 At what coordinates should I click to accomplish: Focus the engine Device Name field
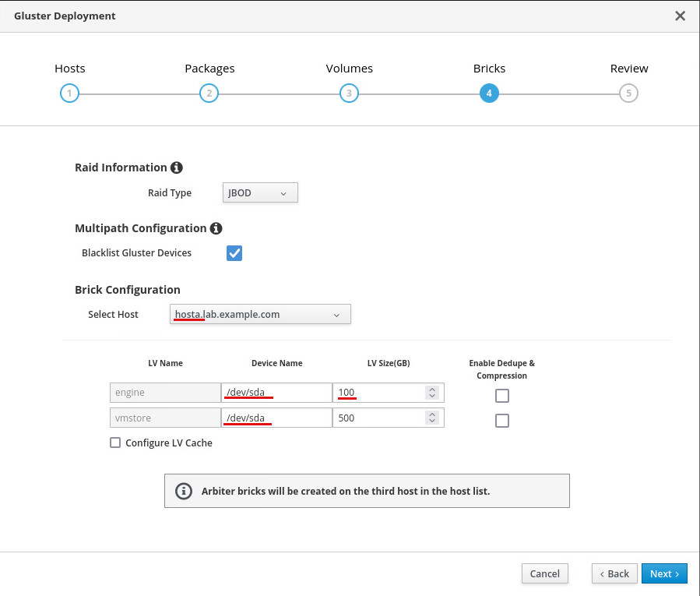click(276, 393)
